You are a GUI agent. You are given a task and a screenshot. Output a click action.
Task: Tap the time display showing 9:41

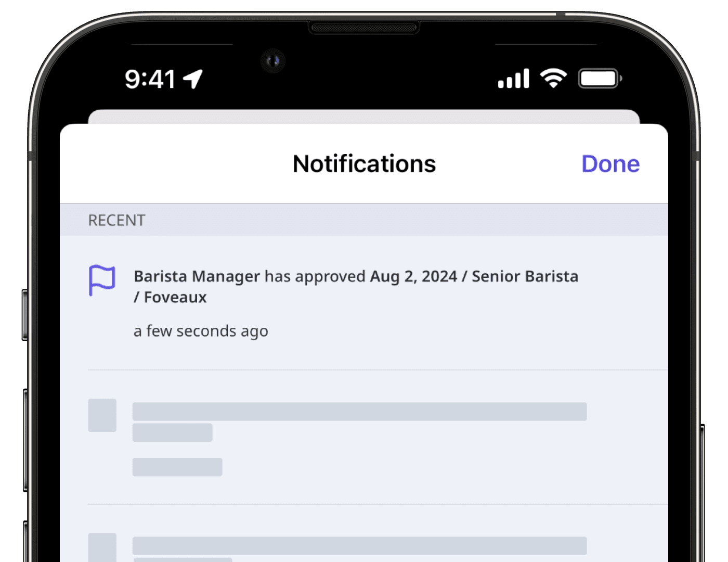[151, 78]
